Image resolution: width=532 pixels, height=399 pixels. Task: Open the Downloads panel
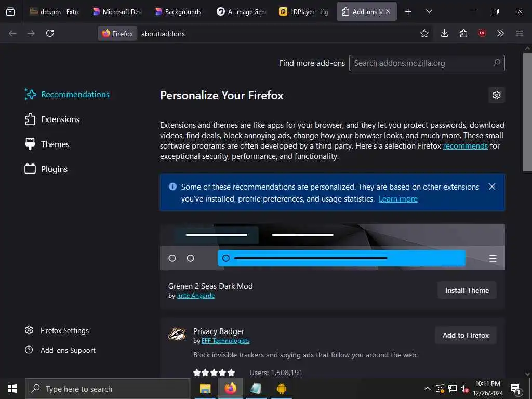[445, 33]
